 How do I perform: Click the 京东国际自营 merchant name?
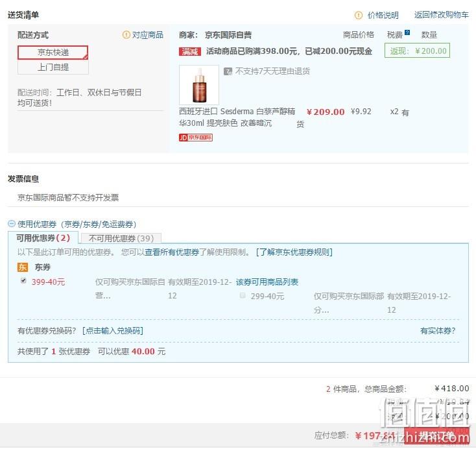[x=228, y=35]
